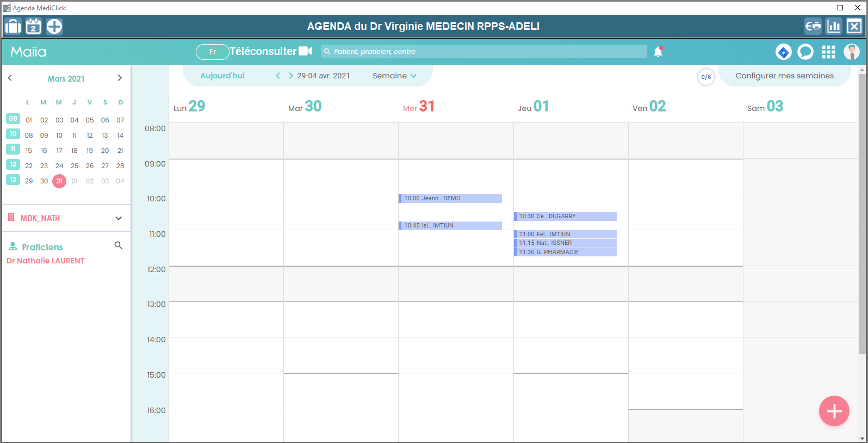Click Configurer mes semaines
The width and height of the screenshot is (868, 443).
(784, 76)
